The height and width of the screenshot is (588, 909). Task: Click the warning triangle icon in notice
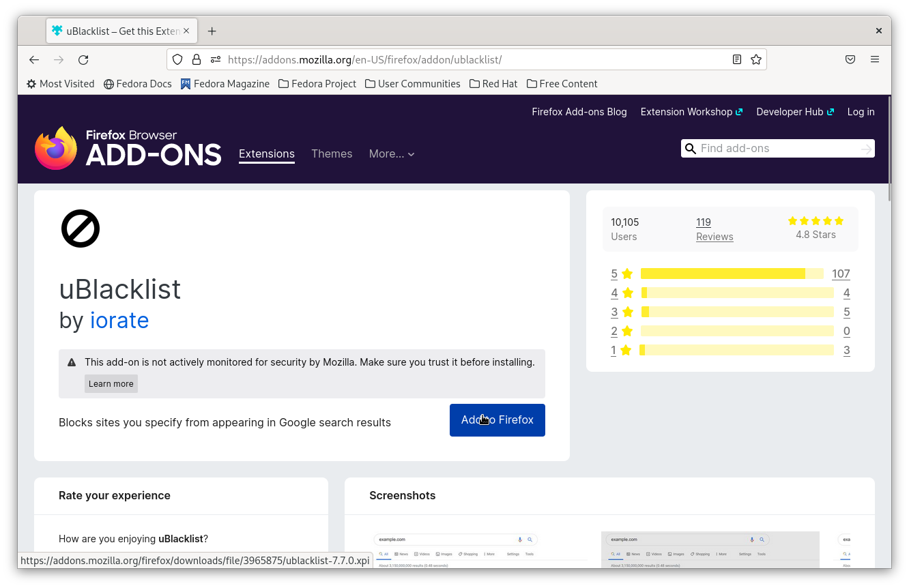tap(72, 362)
